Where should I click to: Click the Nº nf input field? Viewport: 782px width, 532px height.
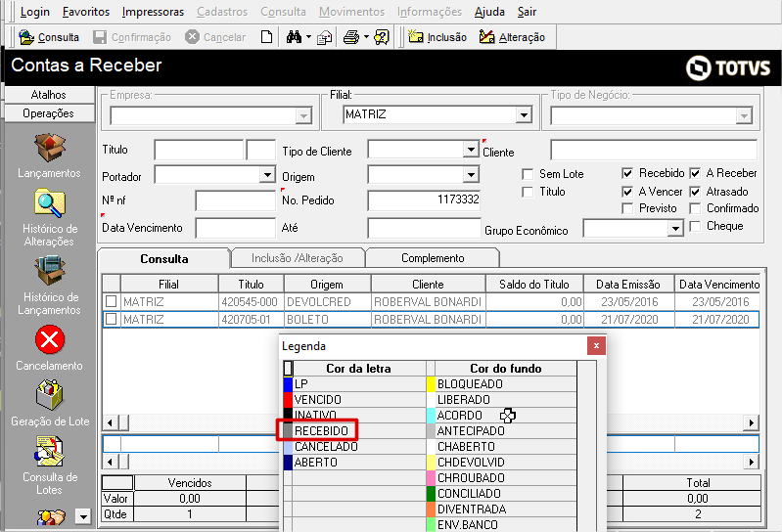(236, 200)
